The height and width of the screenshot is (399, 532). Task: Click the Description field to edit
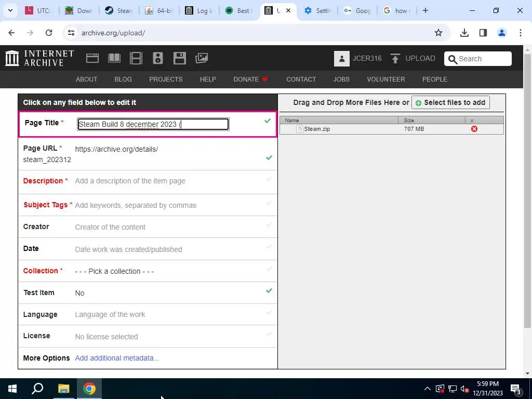point(148,181)
